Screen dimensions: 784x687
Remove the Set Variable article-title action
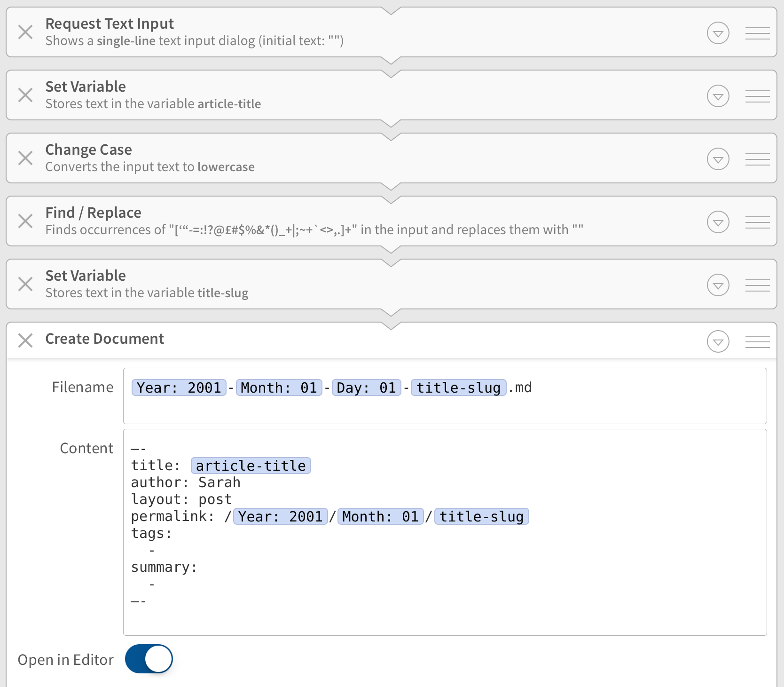point(26,95)
